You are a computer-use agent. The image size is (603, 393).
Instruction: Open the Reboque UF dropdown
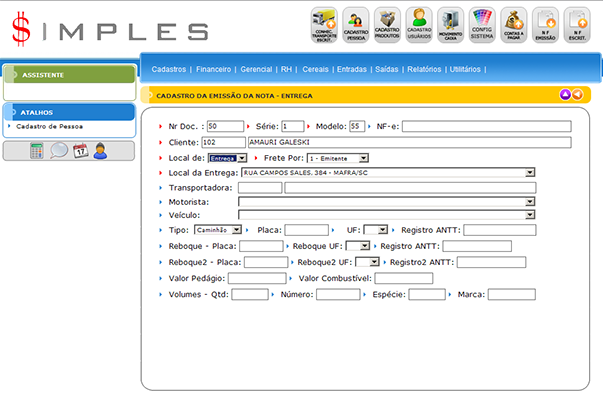point(358,246)
